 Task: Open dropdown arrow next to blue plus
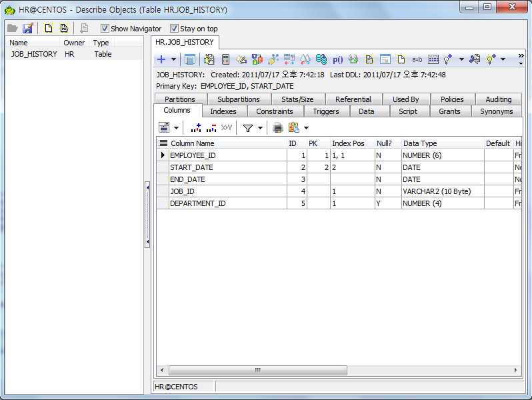tap(173, 59)
